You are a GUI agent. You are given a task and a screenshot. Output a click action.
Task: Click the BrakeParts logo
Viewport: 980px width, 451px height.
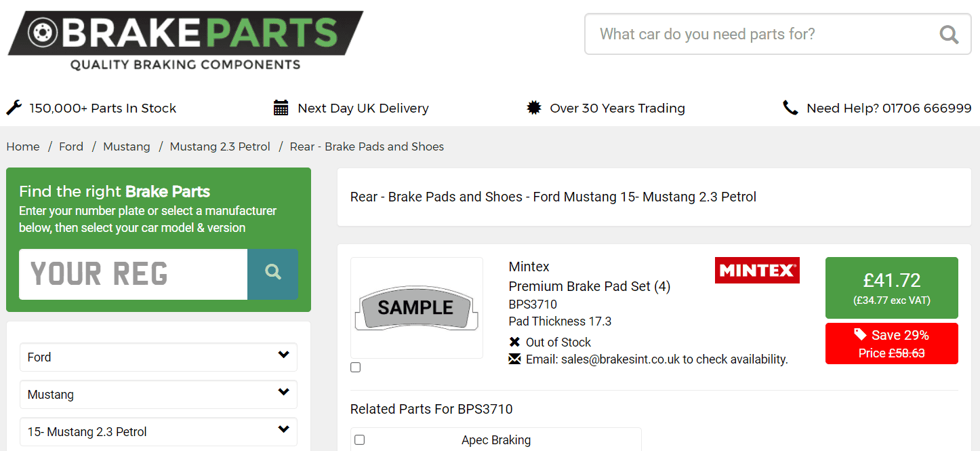pos(185,41)
